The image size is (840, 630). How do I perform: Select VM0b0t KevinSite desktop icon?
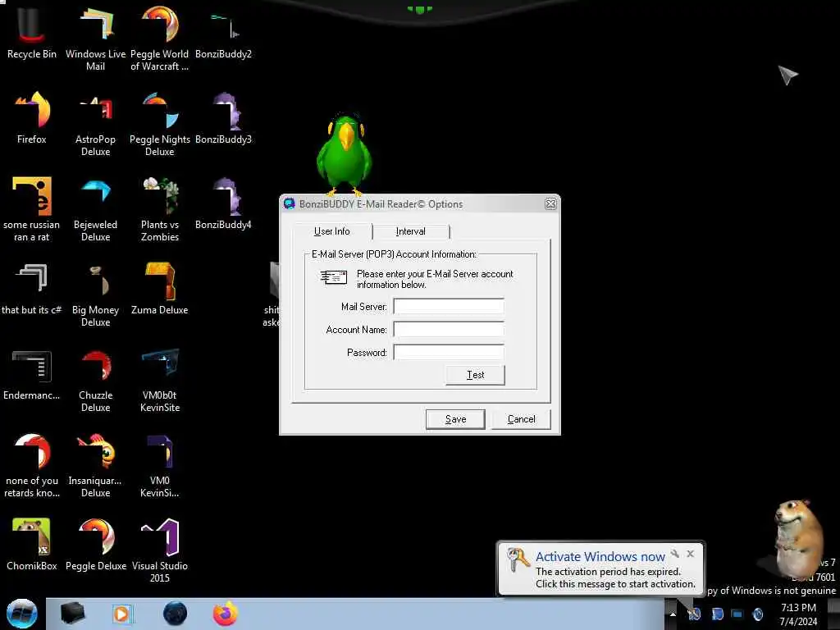[x=160, y=381]
